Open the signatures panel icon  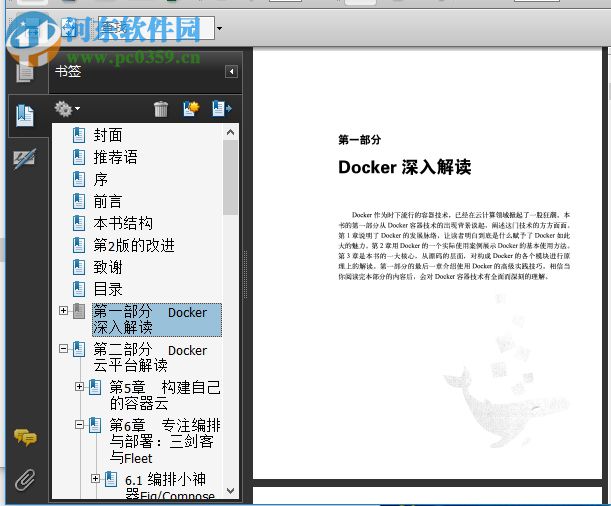[25, 158]
